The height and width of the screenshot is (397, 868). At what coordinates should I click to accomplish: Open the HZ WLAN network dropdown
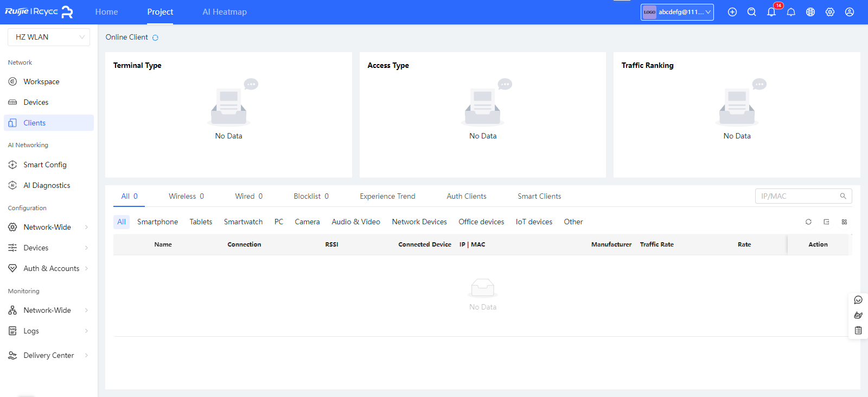(49, 37)
